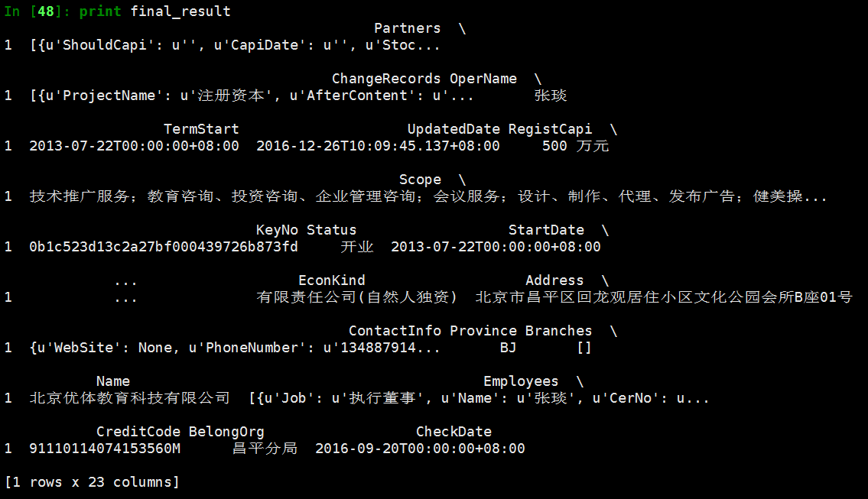Screen dimensions: 868x499
Task: Click the BelongOrg value 昌平分局
Action: 265,448
